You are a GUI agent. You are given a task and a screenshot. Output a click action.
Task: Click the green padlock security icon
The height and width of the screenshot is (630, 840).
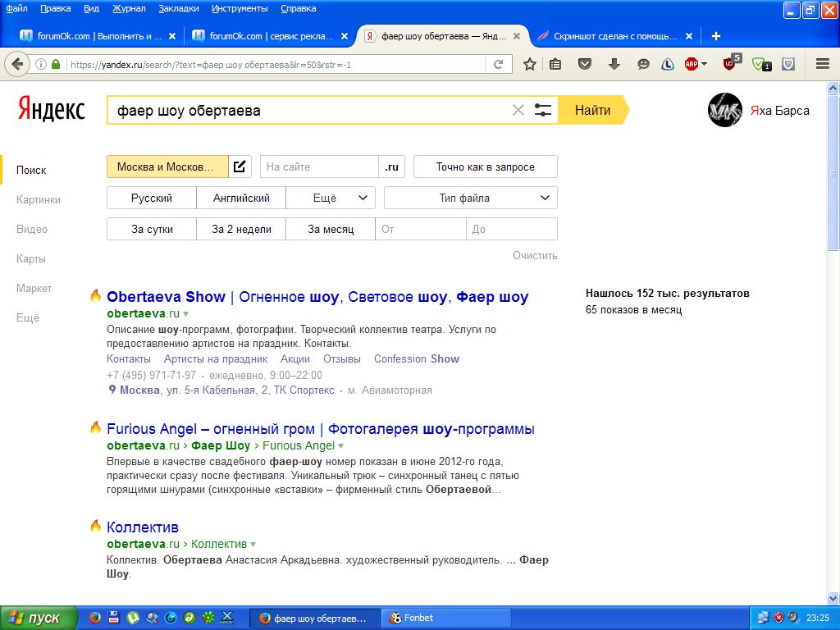click(56, 64)
